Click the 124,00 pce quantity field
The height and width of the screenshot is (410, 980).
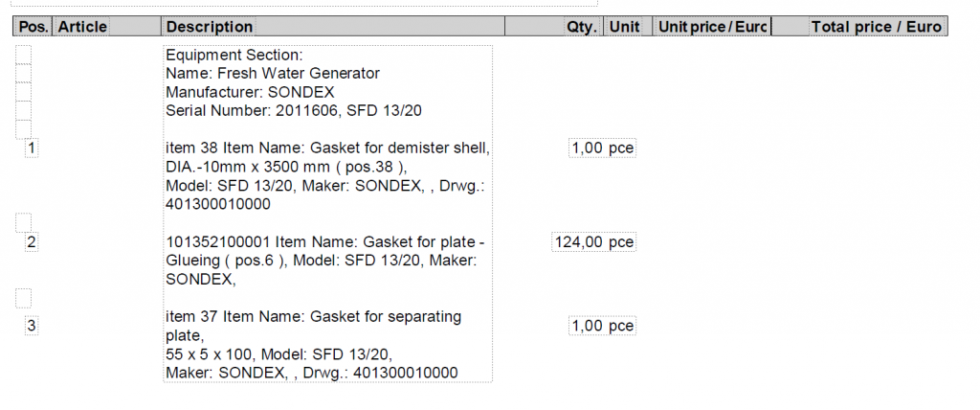pyautogui.click(x=593, y=242)
